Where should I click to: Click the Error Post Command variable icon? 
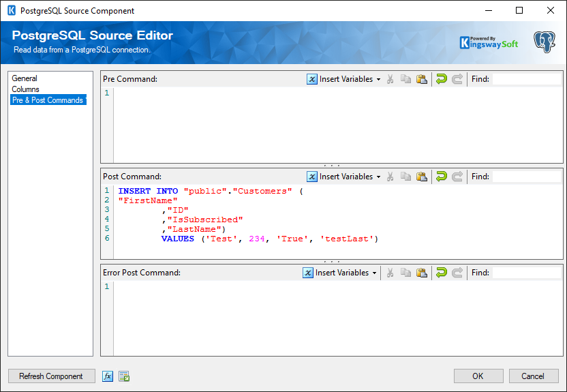point(308,273)
